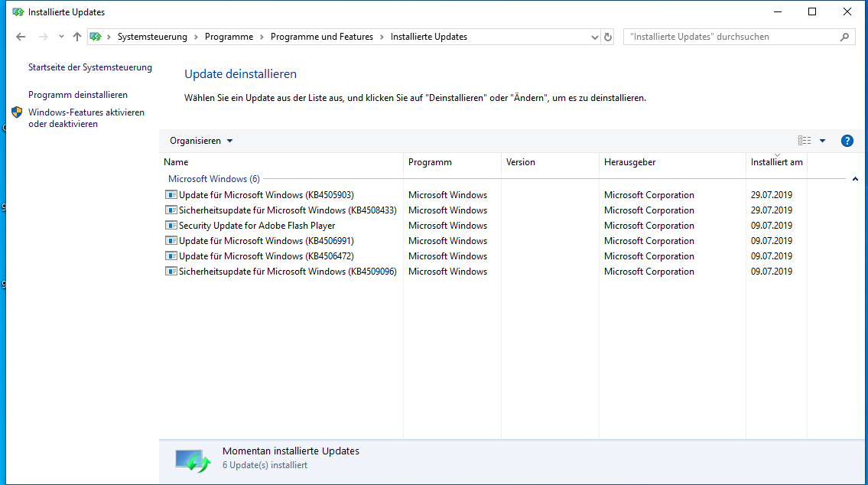The height and width of the screenshot is (485, 868).
Task: Click the search magnifier icon
Action: click(x=844, y=37)
